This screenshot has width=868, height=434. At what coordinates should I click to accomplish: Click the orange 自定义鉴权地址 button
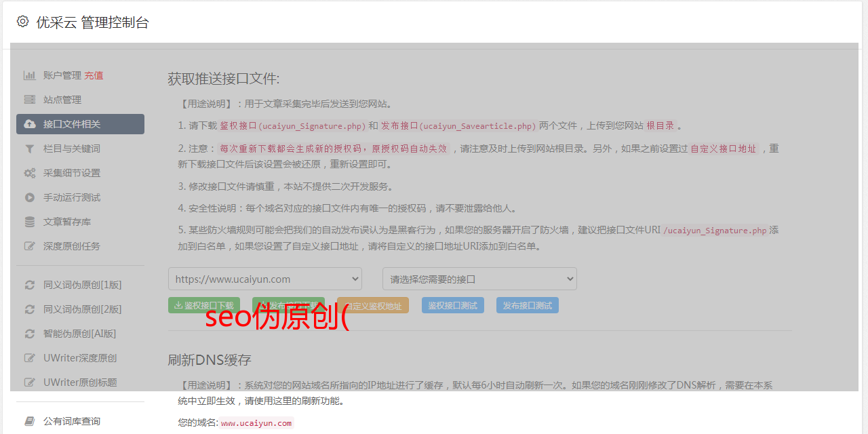coord(373,305)
